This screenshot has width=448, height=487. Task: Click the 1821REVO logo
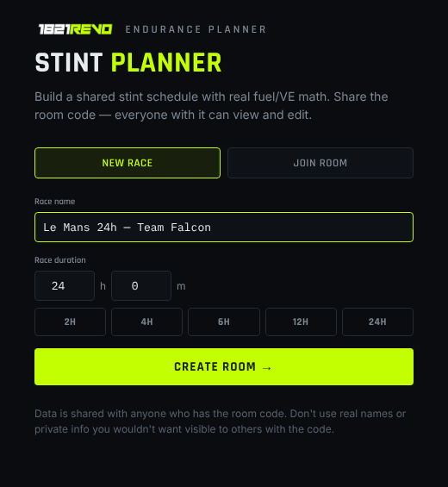75,29
